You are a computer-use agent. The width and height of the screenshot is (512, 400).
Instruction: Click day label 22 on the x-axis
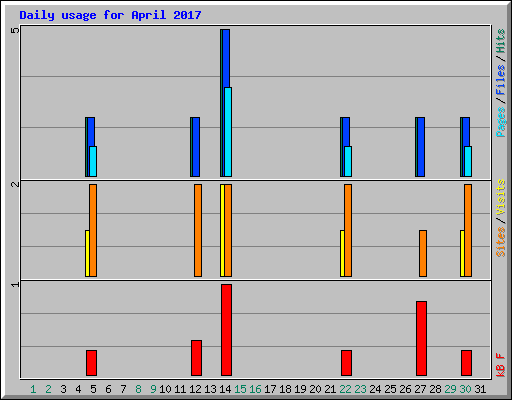[x=345, y=389]
